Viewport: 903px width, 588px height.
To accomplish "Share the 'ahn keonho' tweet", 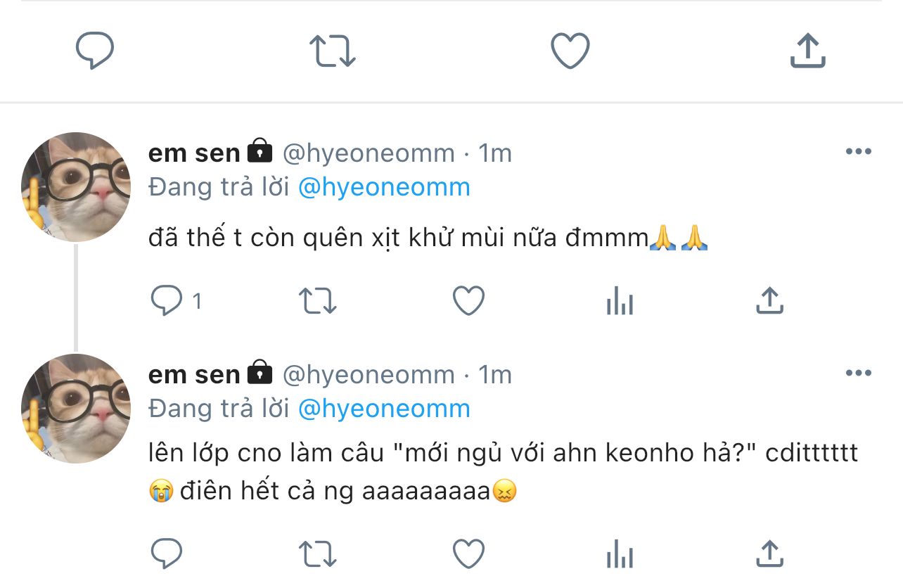I will (769, 554).
